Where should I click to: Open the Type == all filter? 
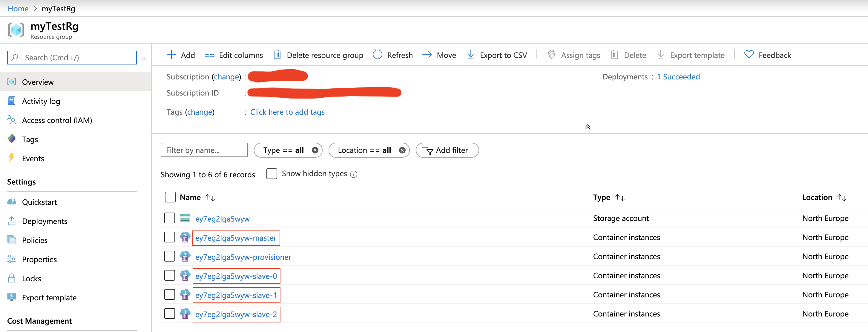[283, 150]
